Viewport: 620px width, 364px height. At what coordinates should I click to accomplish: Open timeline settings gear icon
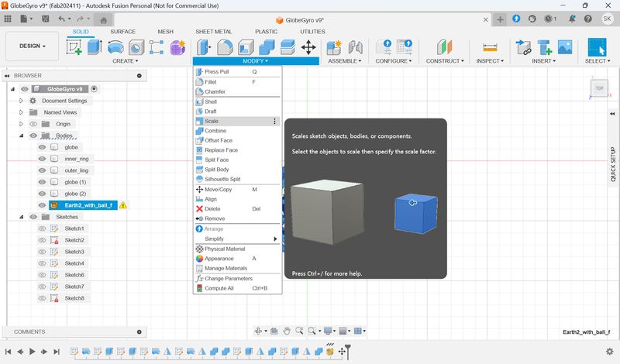point(610,352)
